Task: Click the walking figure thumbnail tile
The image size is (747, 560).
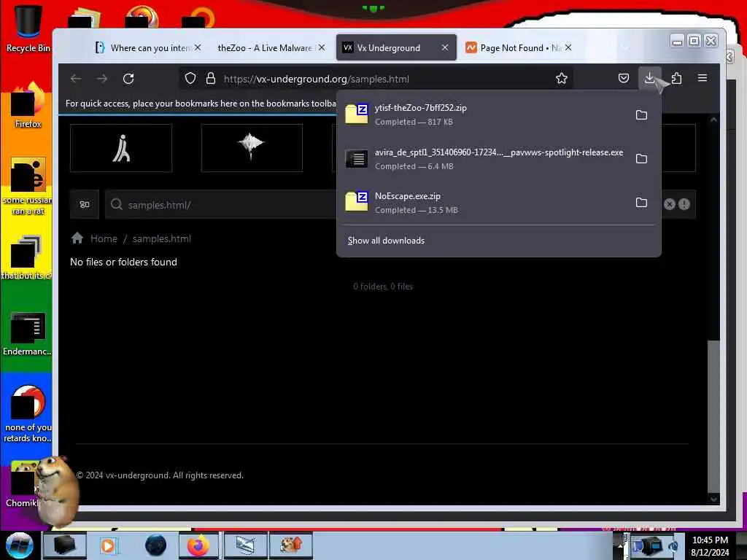Action: coord(121,147)
